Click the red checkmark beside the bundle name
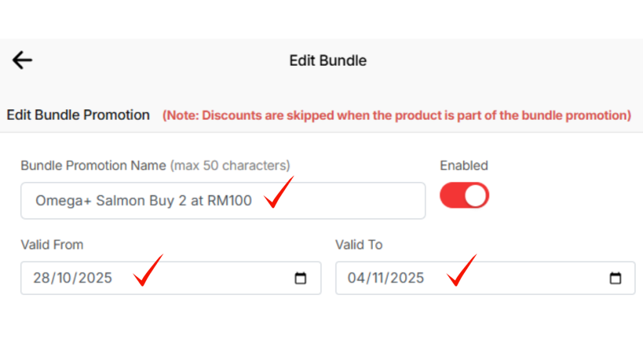The width and height of the screenshot is (643, 364). tap(278, 193)
